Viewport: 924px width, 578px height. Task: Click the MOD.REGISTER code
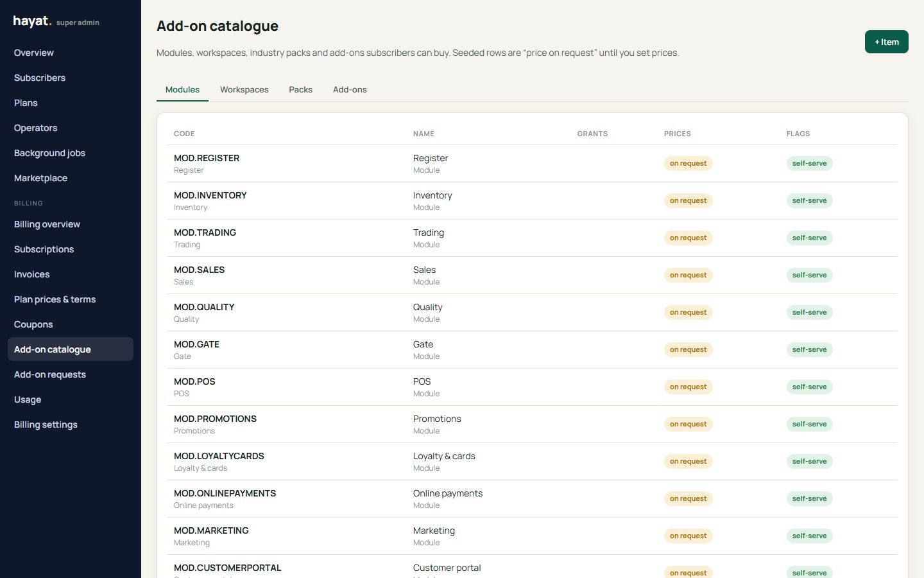pos(207,158)
